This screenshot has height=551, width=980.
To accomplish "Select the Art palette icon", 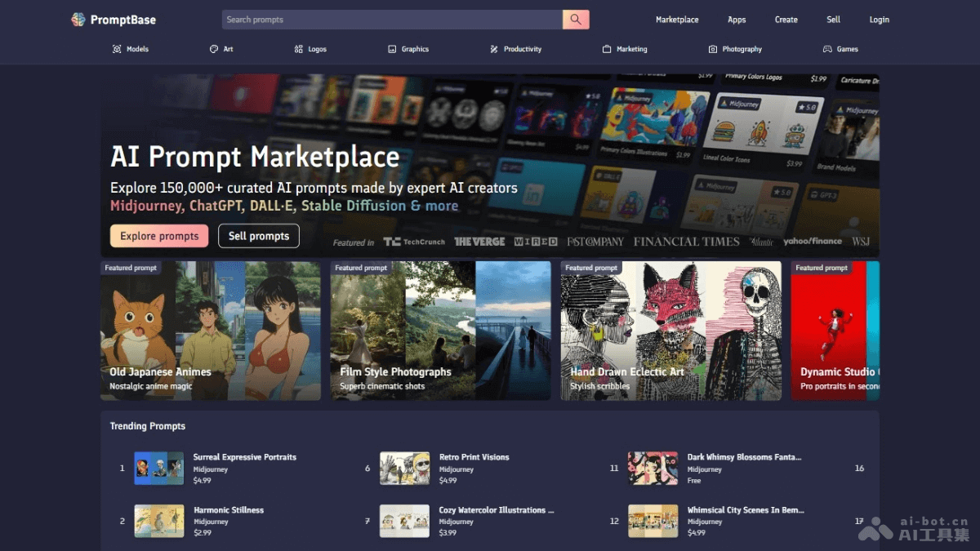I will coord(214,49).
